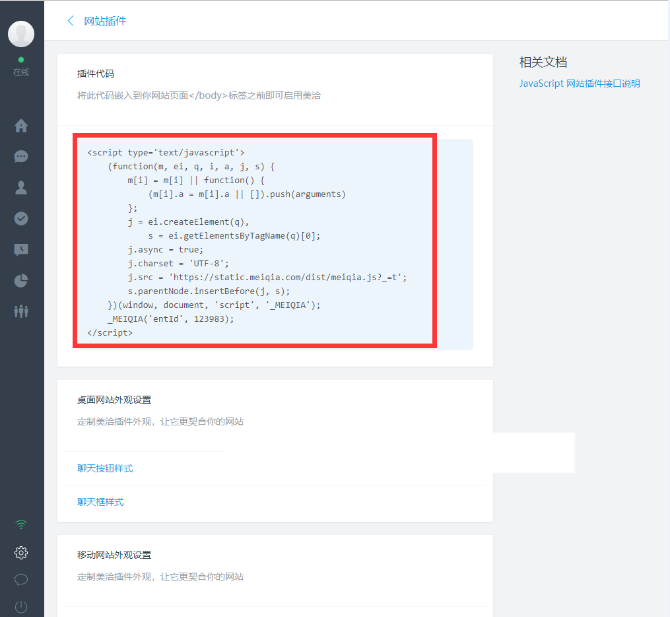
Task: Open the 聊天按钮样式 setting link
Action: tap(105, 468)
